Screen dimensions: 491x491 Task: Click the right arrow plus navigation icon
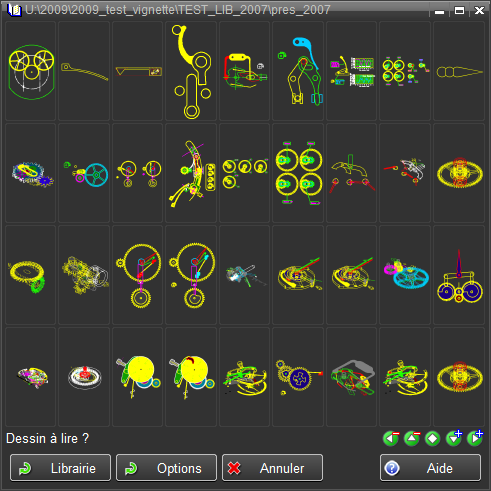coord(475,438)
